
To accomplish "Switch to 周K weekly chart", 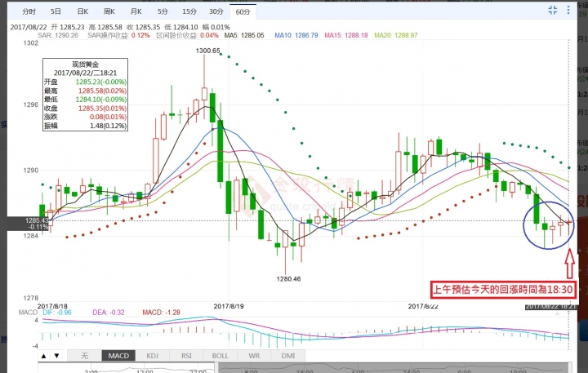I will point(109,11).
